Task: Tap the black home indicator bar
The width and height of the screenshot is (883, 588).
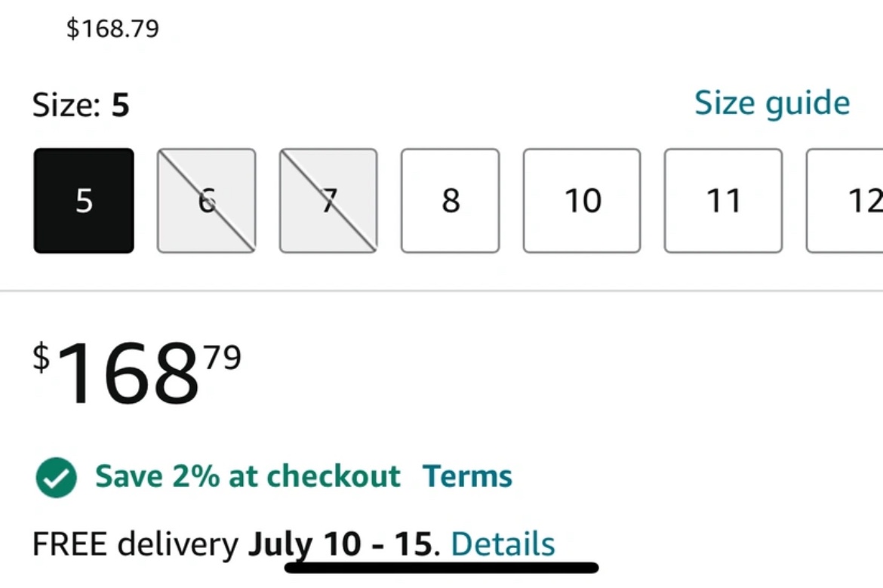Action: (x=441, y=568)
